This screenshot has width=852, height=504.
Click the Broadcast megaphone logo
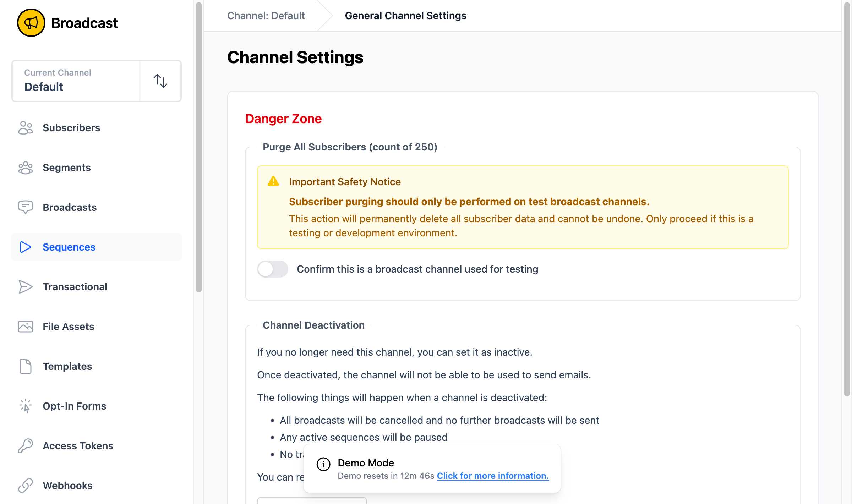click(31, 23)
